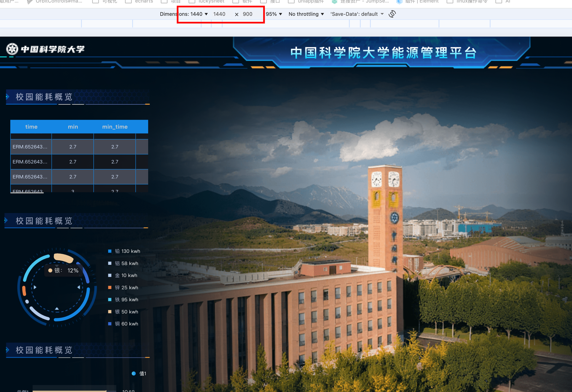The height and width of the screenshot is (392, 572).
Task: Click arrow icon beside first 校园能耗概览 header
Action: [x=8, y=96]
